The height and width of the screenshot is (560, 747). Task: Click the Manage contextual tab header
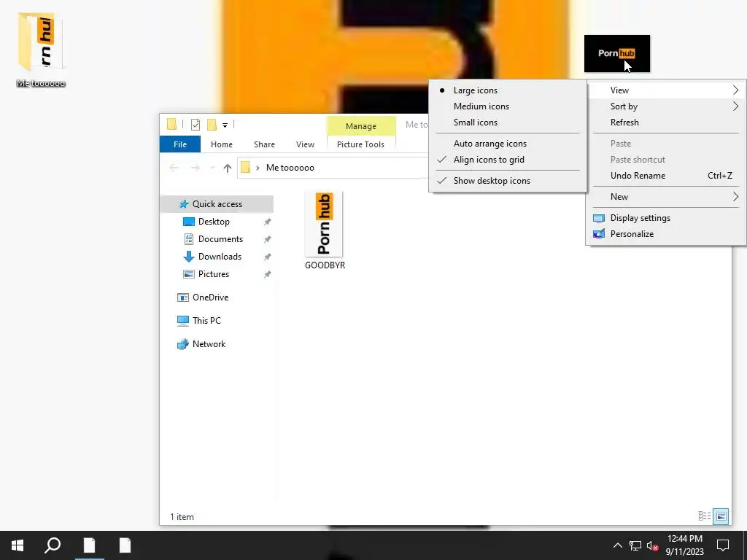pyautogui.click(x=361, y=125)
